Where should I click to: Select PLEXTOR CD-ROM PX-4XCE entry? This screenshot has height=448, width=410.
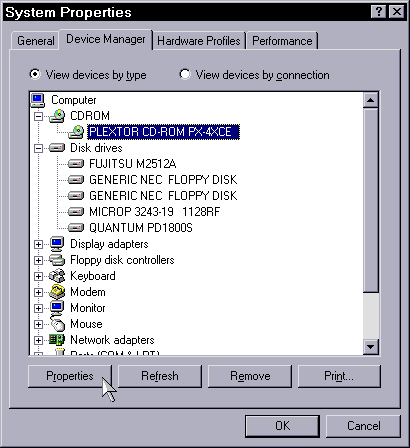[163, 132]
